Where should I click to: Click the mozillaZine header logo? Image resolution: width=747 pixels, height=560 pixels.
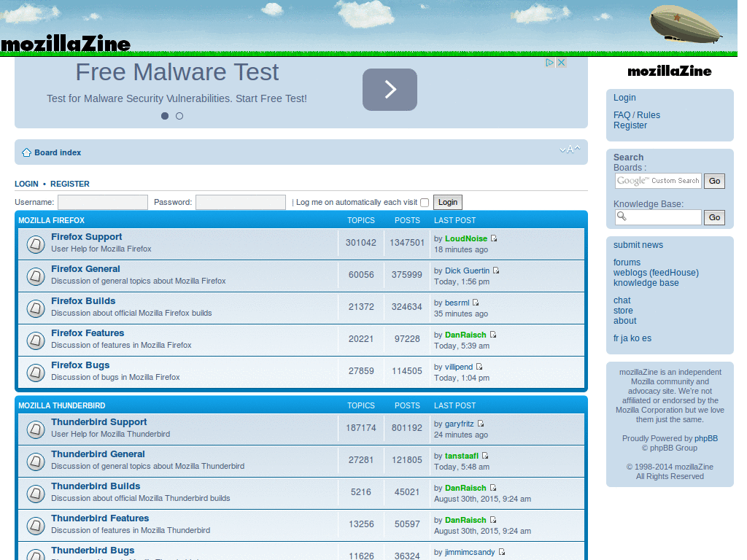click(65, 43)
